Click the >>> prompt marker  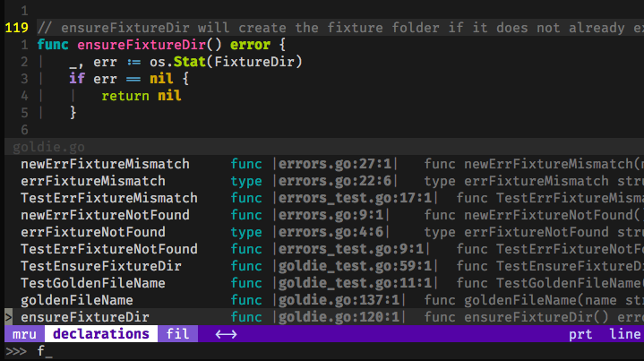(16, 350)
